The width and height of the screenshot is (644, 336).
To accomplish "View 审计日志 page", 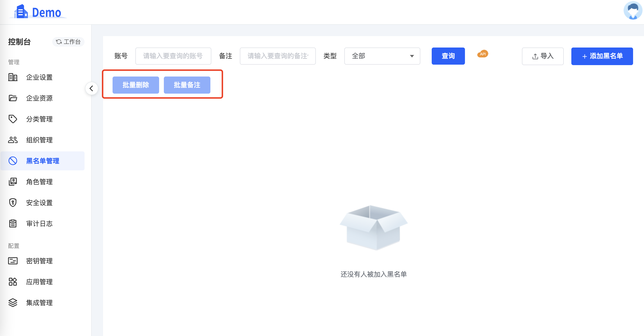I will point(43,223).
